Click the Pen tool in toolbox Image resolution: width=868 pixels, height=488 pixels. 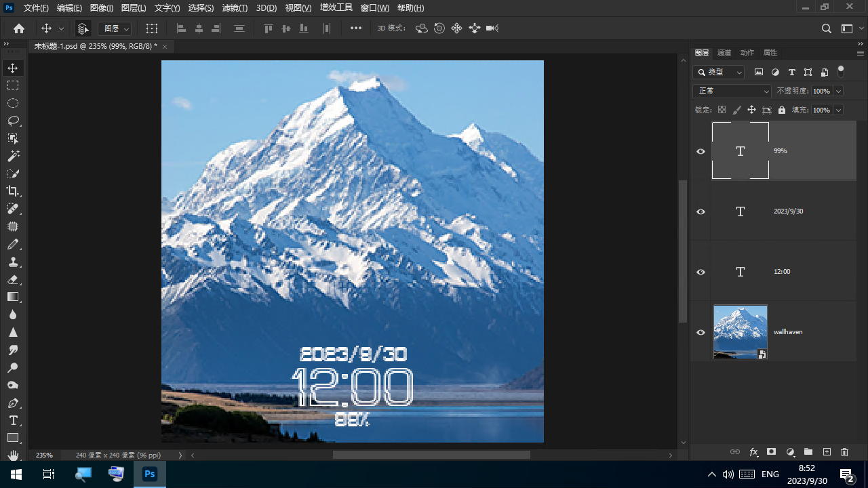(x=13, y=403)
